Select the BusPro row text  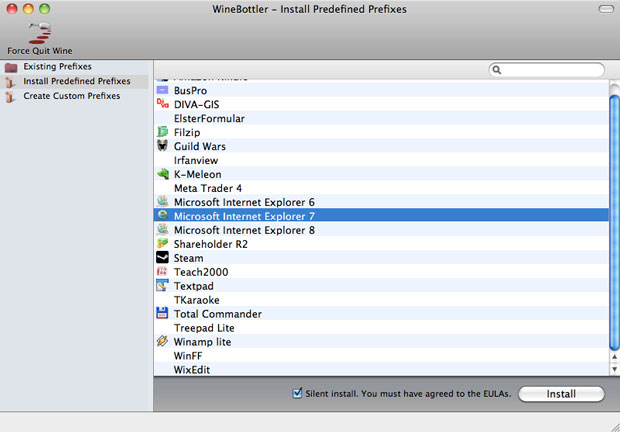coord(190,91)
